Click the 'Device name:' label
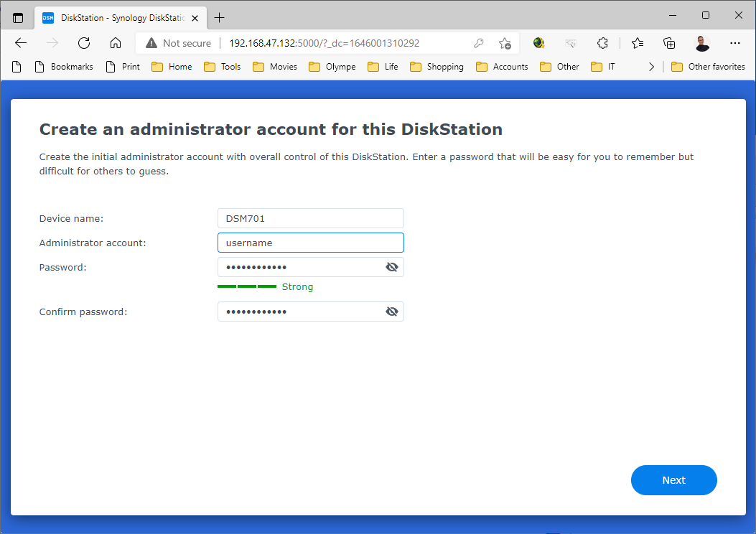The height and width of the screenshot is (534, 756). [71, 218]
